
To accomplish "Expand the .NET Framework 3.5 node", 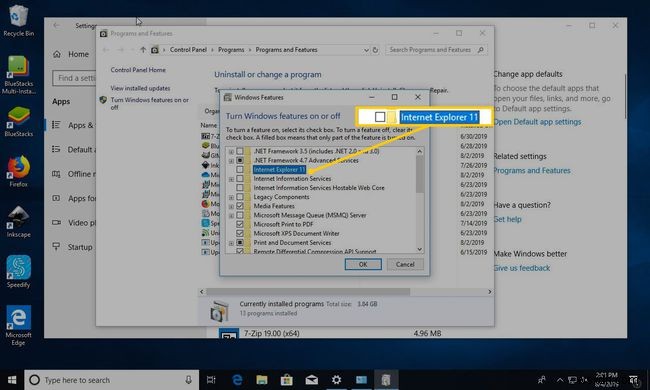I will click(231, 152).
